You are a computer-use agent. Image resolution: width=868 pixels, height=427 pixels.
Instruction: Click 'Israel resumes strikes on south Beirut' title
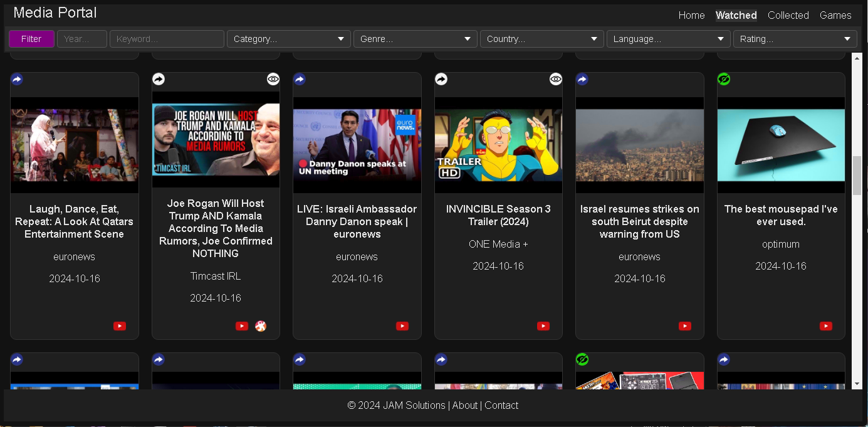tap(640, 221)
